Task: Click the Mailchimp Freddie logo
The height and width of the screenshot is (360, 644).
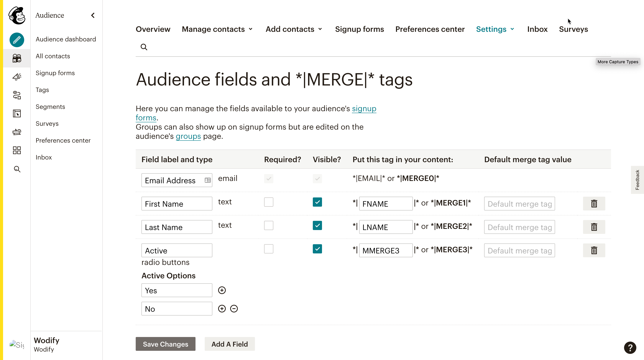Action: coord(17,15)
